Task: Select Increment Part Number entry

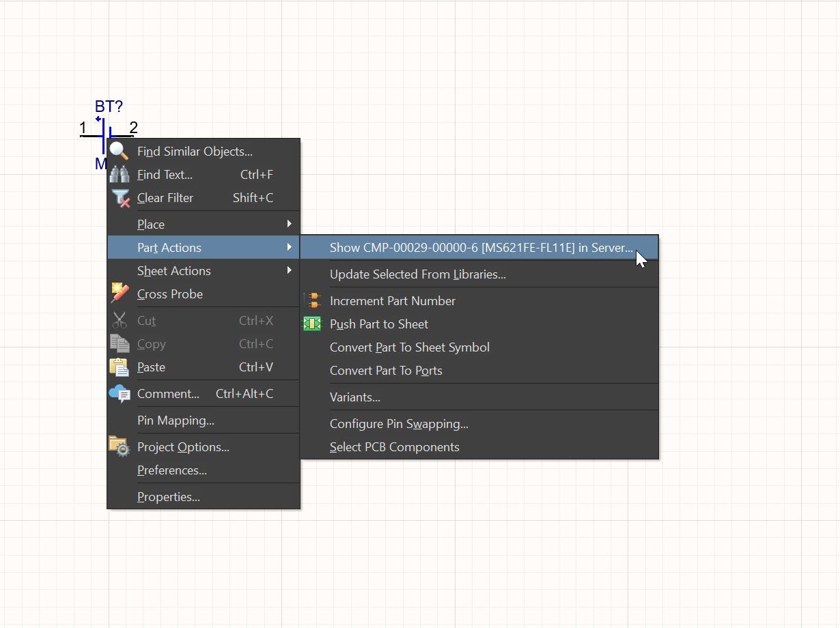Action: tap(479, 301)
